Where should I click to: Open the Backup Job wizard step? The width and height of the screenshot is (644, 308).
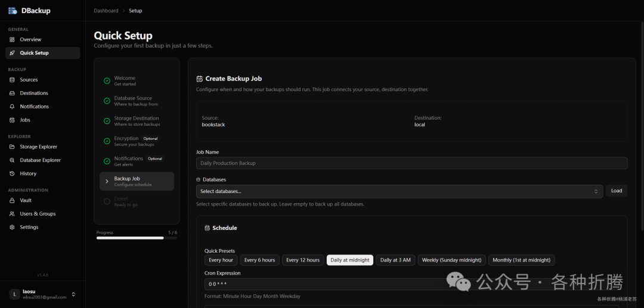(137, 181)
